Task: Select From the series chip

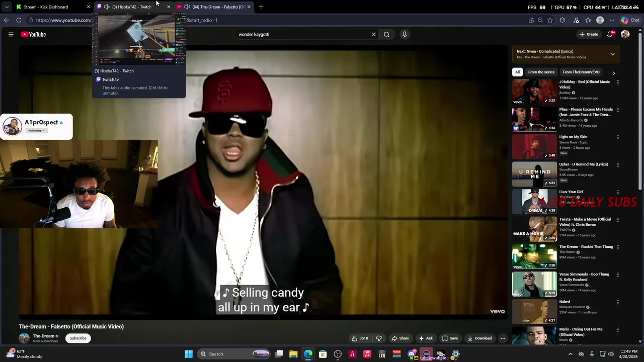Action: (x=541, y=72)
